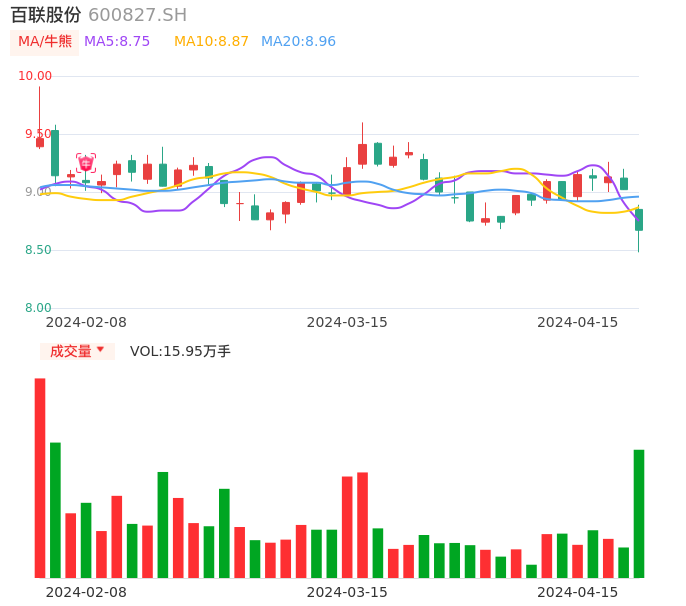Select the 成交量 volume label

(x=70, y=351)
